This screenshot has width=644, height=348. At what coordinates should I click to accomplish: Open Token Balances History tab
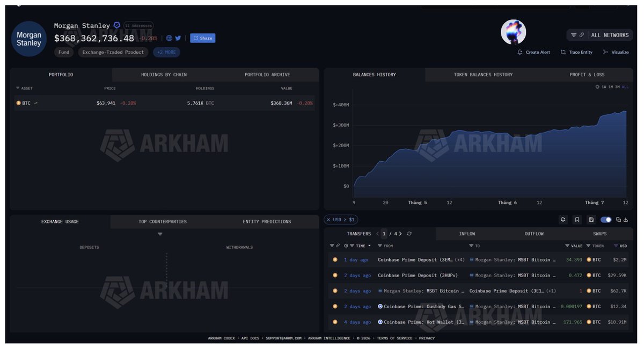[x=483, y=75]
